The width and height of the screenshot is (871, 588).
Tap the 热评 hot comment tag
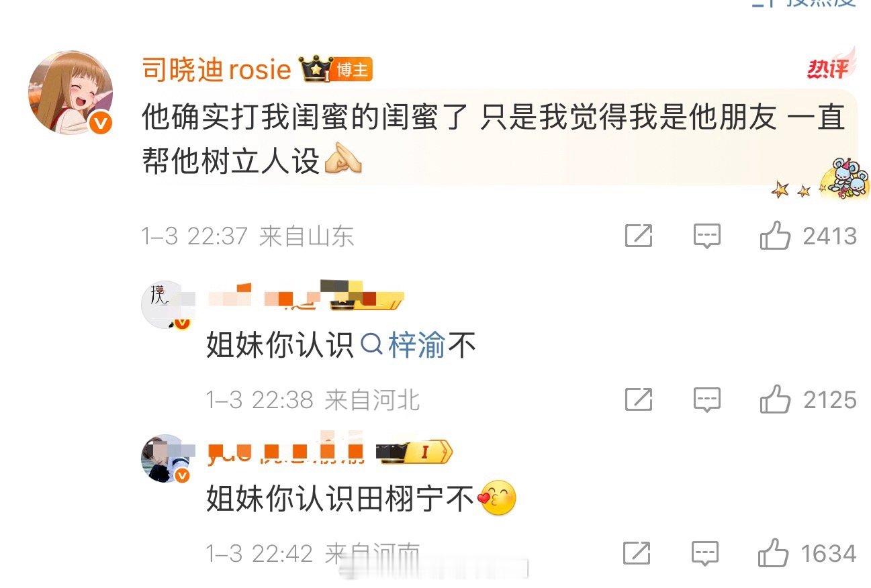tap(830, 66)
